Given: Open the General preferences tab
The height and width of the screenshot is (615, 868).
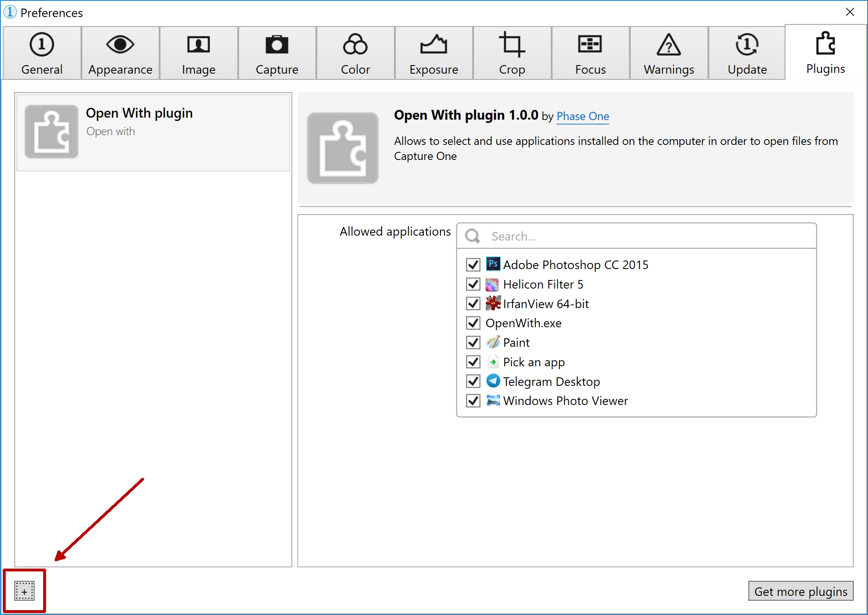Looking at the screenshot, I should pyautogui.click(x=42, y=53).
